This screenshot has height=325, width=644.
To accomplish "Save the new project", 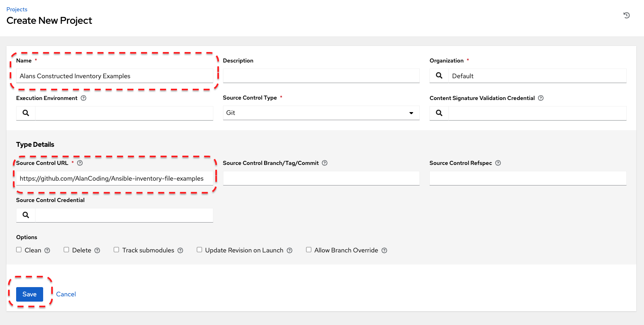I will point(29,294).
